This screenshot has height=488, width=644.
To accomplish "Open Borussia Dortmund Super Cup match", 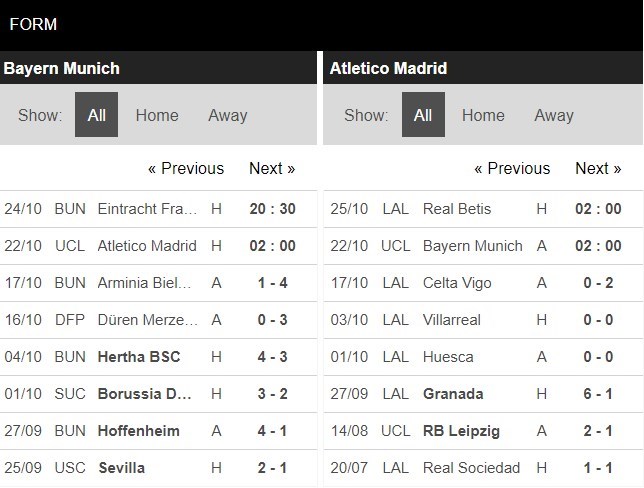I will point(159,394).
